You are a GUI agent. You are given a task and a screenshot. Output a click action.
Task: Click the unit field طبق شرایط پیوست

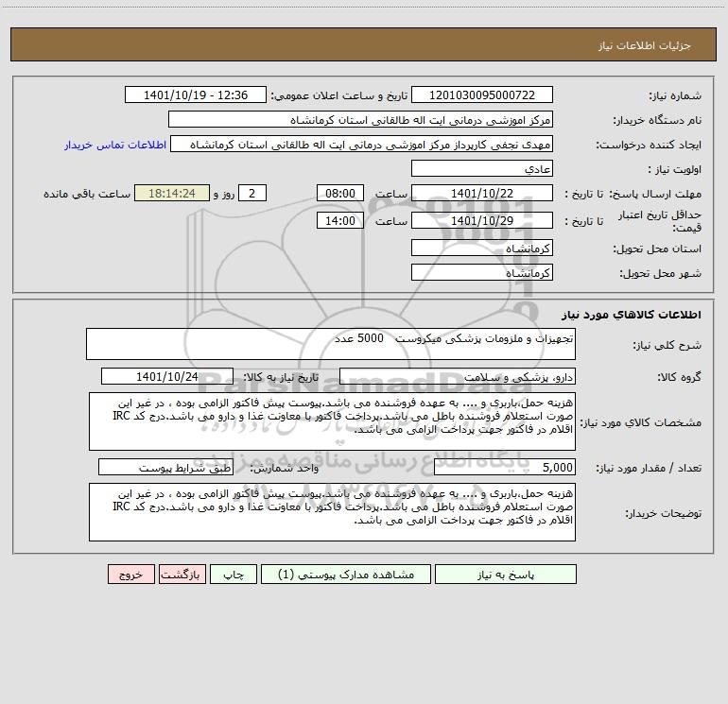point(165,467)
